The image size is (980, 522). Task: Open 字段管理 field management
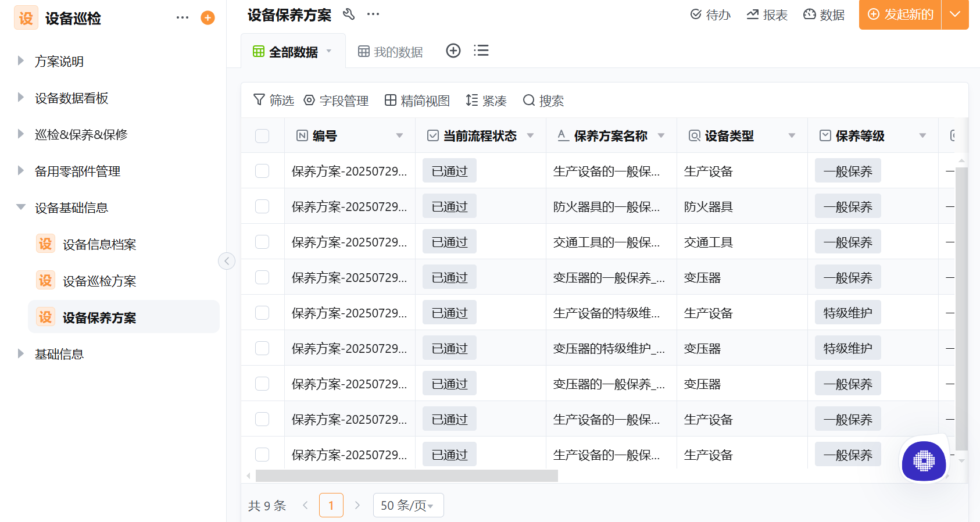click(x=336, y=101)
